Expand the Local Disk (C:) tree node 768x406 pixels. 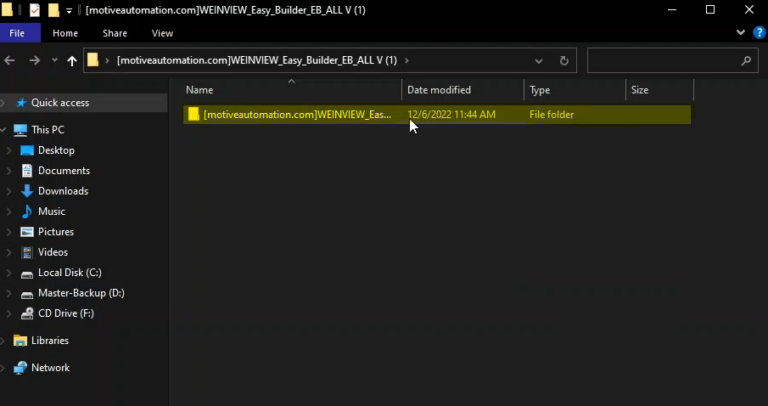tap(9, 273)
